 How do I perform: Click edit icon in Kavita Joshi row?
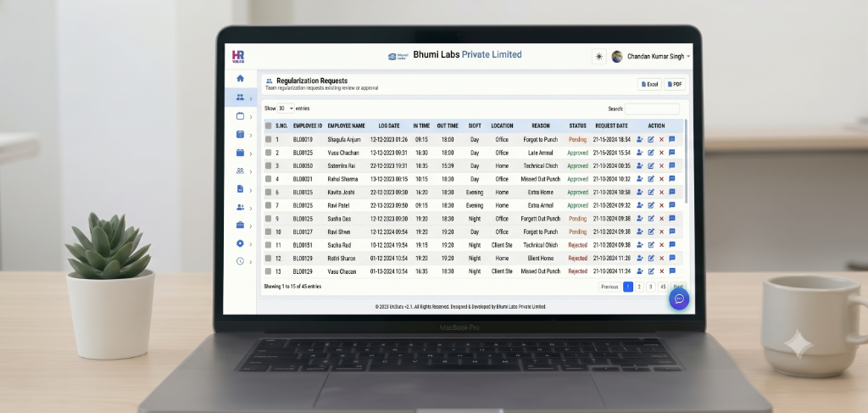pos(651,193)
